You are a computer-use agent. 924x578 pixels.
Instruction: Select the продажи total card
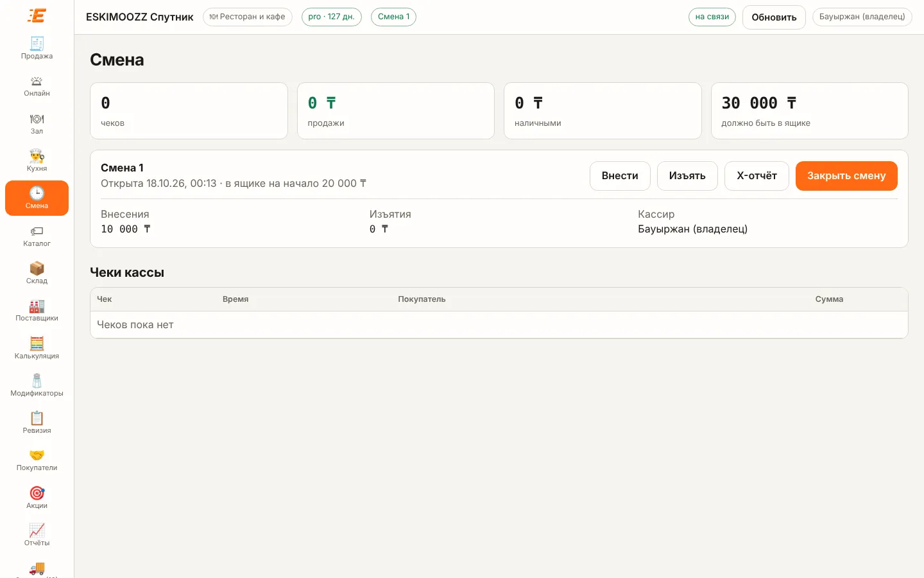point(396,110)
